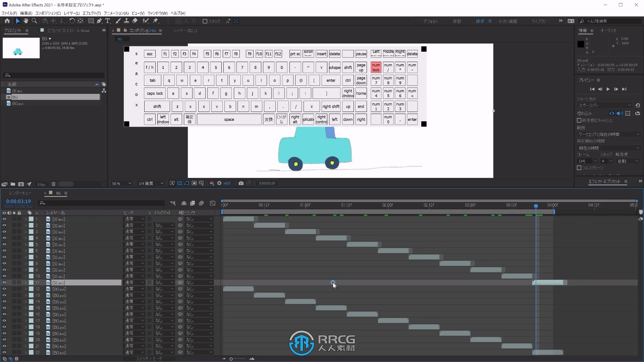
Task: Open the 自動 preview resolution dropdown
Action: (628, 161)
